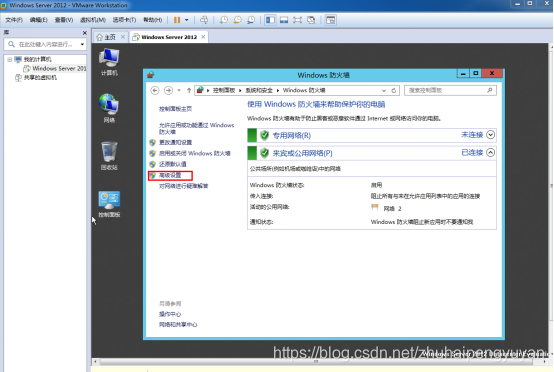Open the 虚拟机(M) menu
Screen dimensions: 554x372
tap(93, 20)
